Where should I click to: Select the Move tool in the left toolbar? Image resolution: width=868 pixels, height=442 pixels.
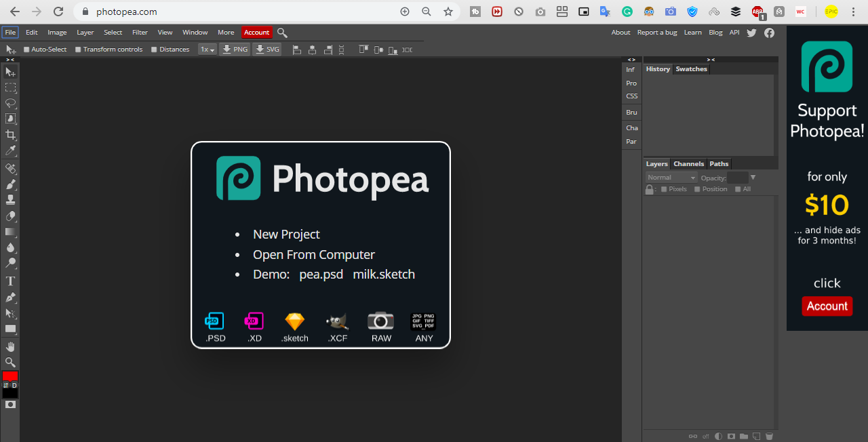tap(10, 72)
